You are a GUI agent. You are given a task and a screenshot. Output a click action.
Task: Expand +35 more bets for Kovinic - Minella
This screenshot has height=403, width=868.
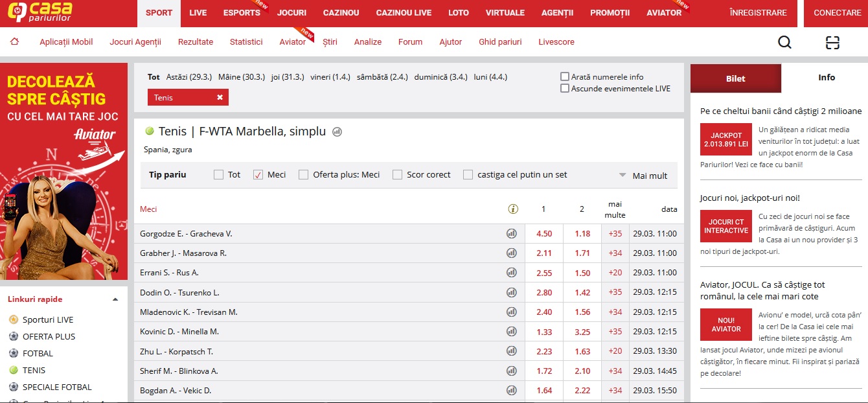(615, 332)
